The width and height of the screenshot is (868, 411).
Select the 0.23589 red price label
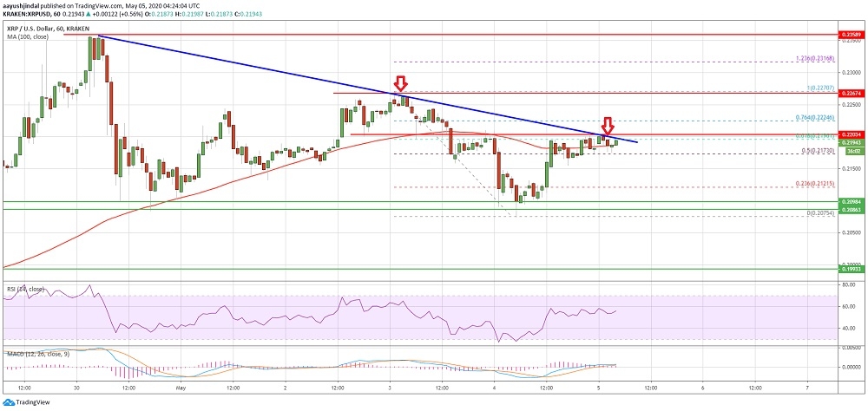tap(852, 34)
